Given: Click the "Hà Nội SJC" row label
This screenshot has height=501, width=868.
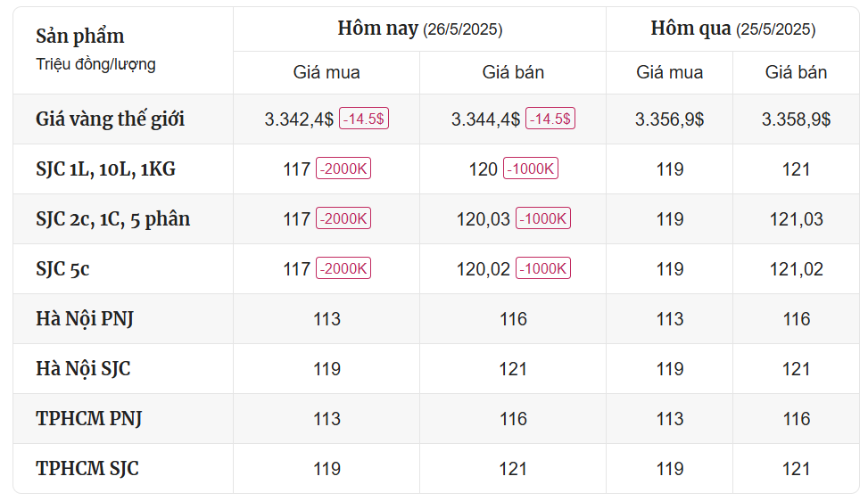Looking at the screenshot, I should click(83, 369).
